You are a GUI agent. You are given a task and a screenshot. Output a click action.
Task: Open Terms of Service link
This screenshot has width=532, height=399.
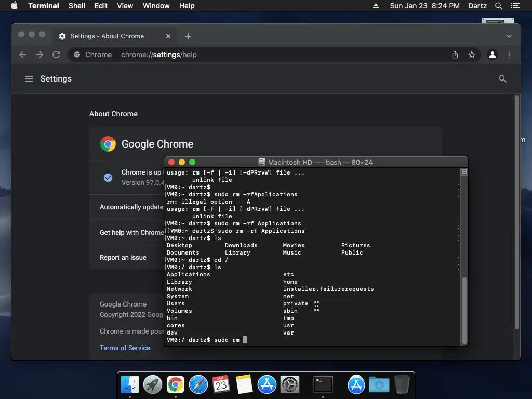point(125,348)
